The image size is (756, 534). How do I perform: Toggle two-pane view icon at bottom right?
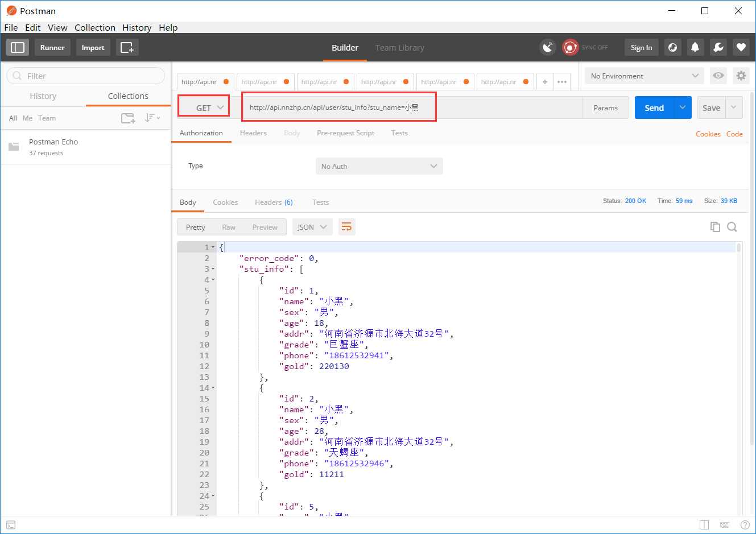[x=704, y=525]
